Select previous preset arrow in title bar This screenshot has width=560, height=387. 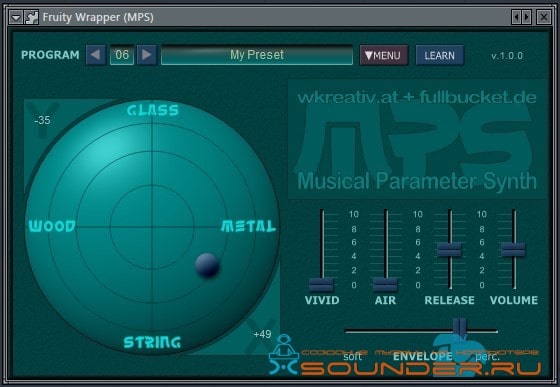coord(516,17)
